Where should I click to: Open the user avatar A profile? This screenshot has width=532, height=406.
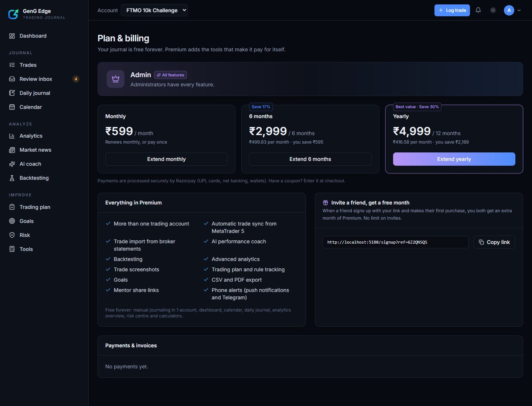point(509,10)
